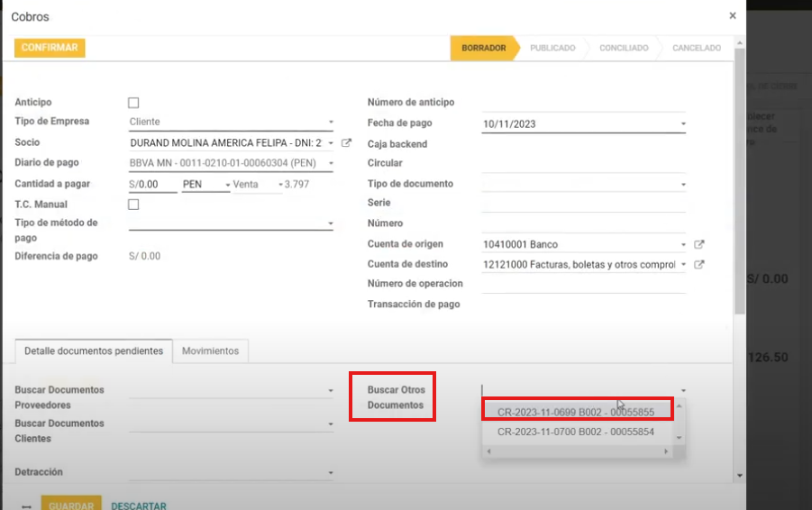812x510 pixels.
Task: Click the Diferencia de pago S/ 0.00 value
Action: (144, 256)
